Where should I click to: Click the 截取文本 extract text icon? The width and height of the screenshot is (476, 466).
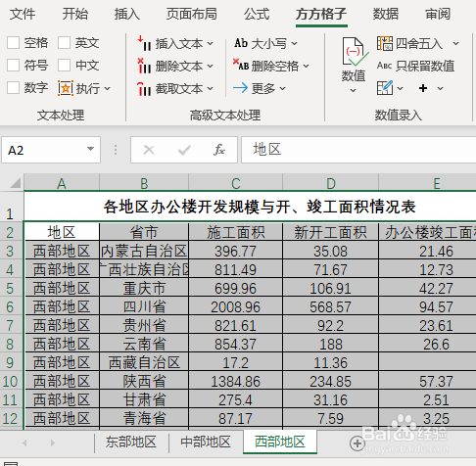[x=144, y=89]
